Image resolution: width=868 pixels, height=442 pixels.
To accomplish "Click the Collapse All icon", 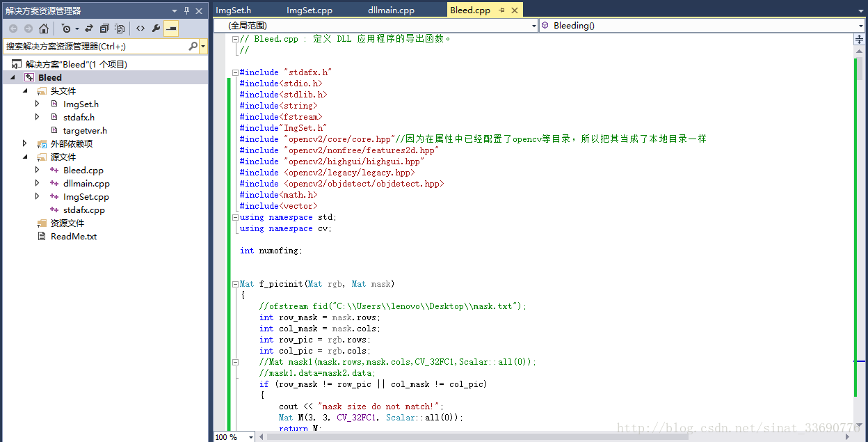I will (104, 29).
